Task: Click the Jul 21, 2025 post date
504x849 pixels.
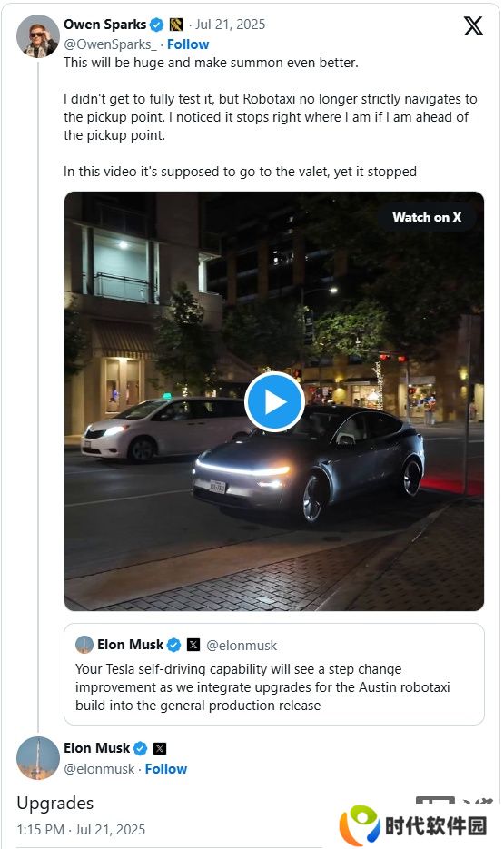Action: 230,25
